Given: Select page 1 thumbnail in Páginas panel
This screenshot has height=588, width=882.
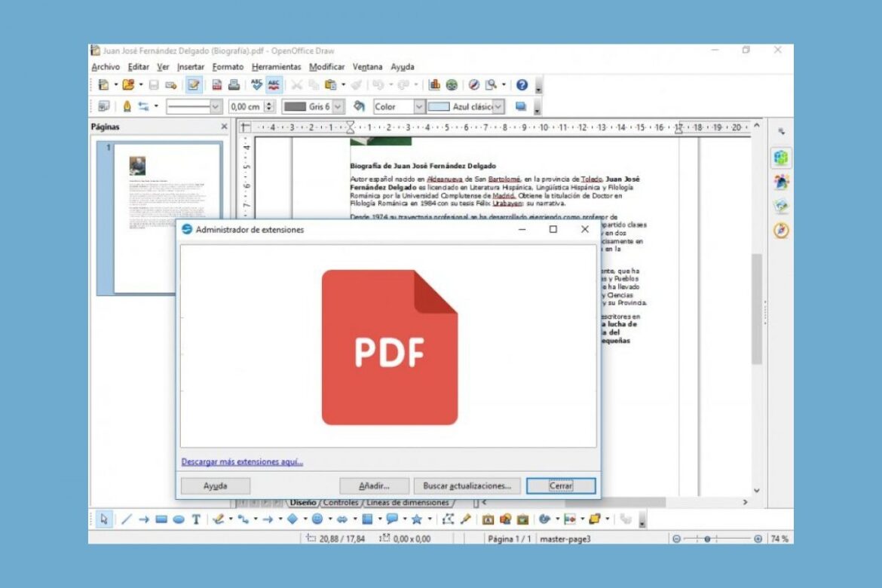Looking at the screenshot, I should point(167,217).
